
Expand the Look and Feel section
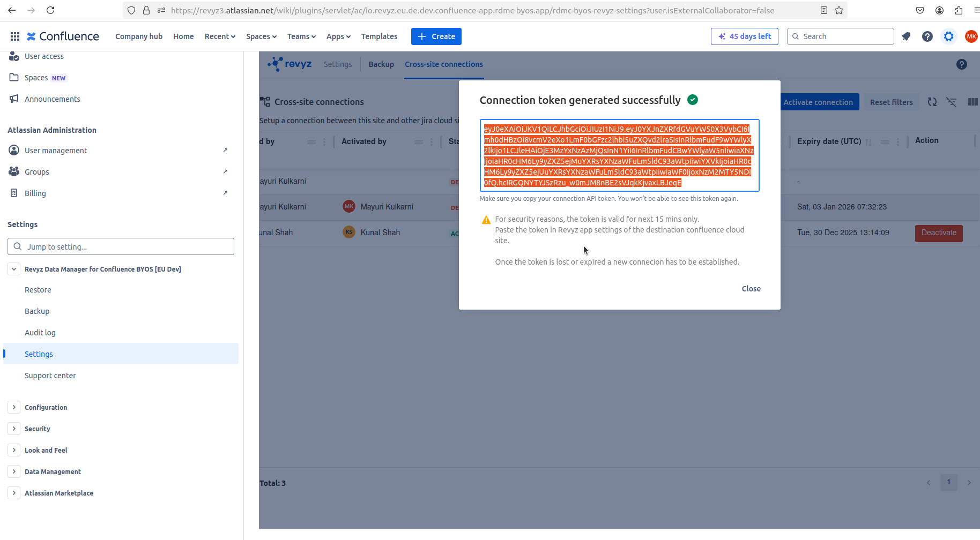coord(14,450)
